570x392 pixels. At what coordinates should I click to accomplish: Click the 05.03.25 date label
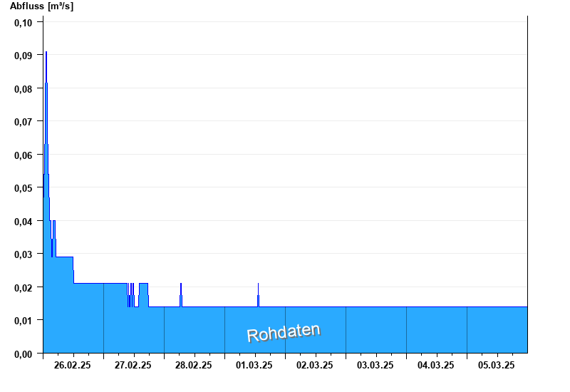click(496, 365)
